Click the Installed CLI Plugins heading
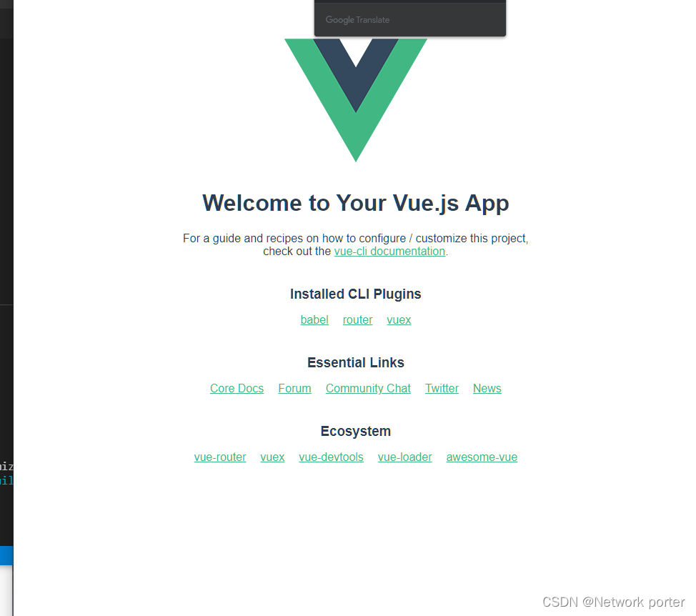696x616 pixels. tap(356, 294)
